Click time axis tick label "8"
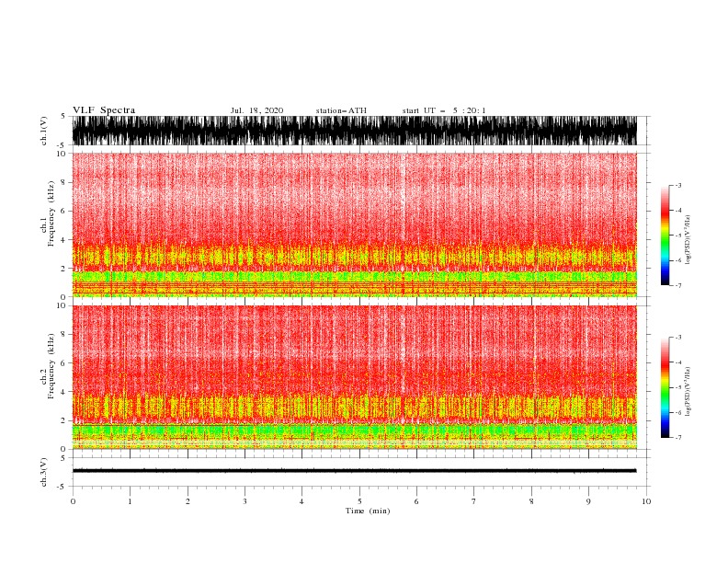The image size is (728, 563). click(531, 501)
